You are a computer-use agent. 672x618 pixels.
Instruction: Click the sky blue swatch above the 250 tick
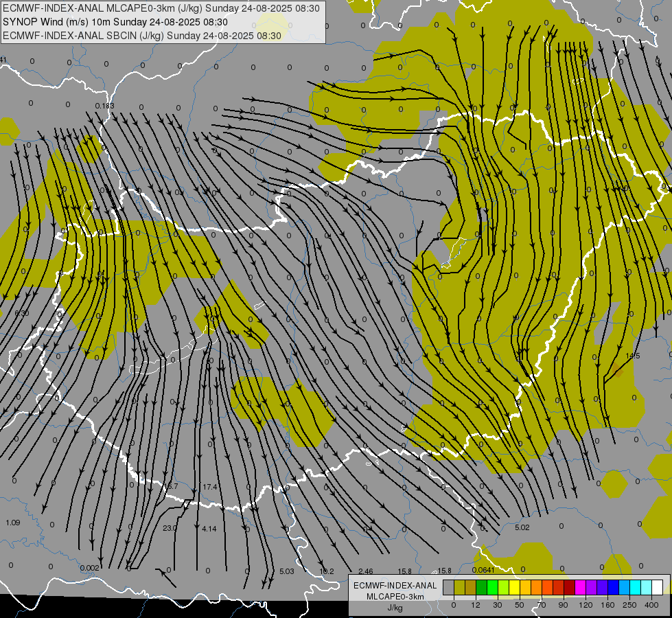(x=625, y=587)
